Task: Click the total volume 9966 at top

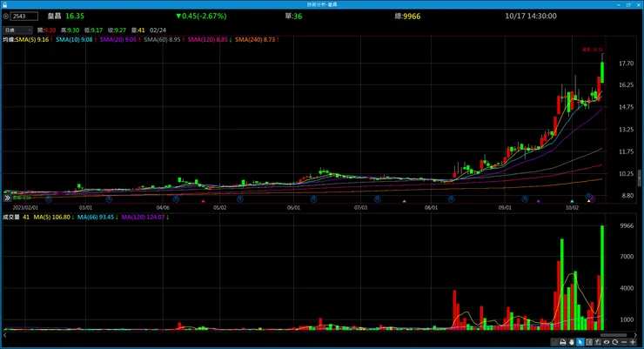Action: (412, 17)
